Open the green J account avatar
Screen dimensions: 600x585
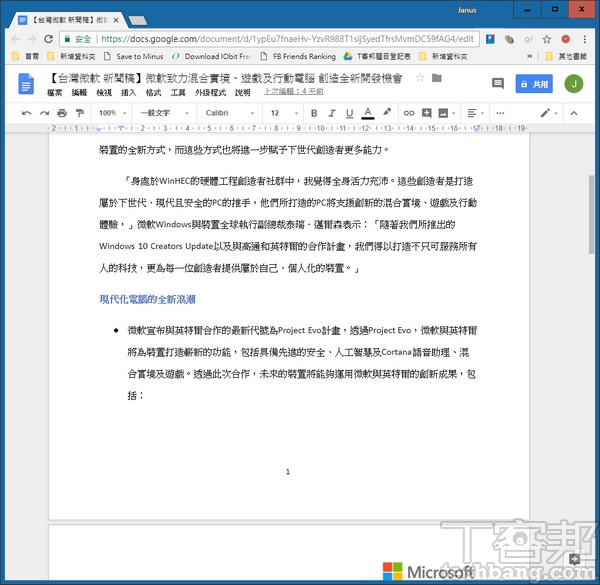(x=574, y=84)
